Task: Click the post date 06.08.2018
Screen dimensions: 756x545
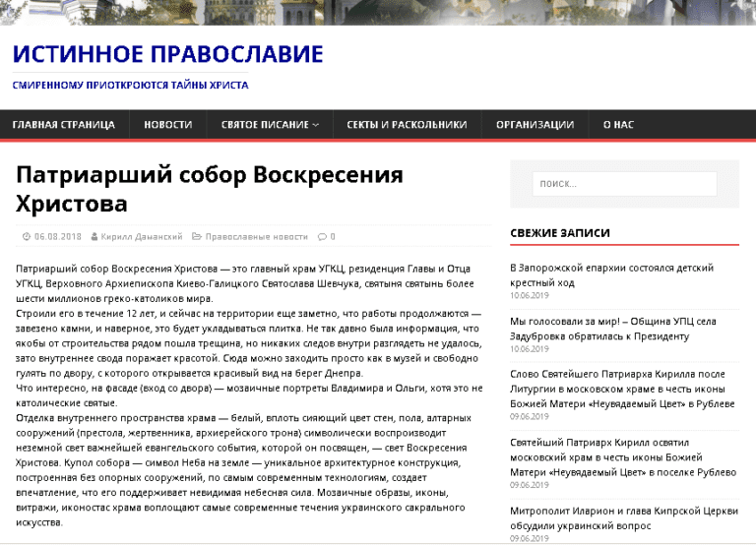Action: point(57,237)
